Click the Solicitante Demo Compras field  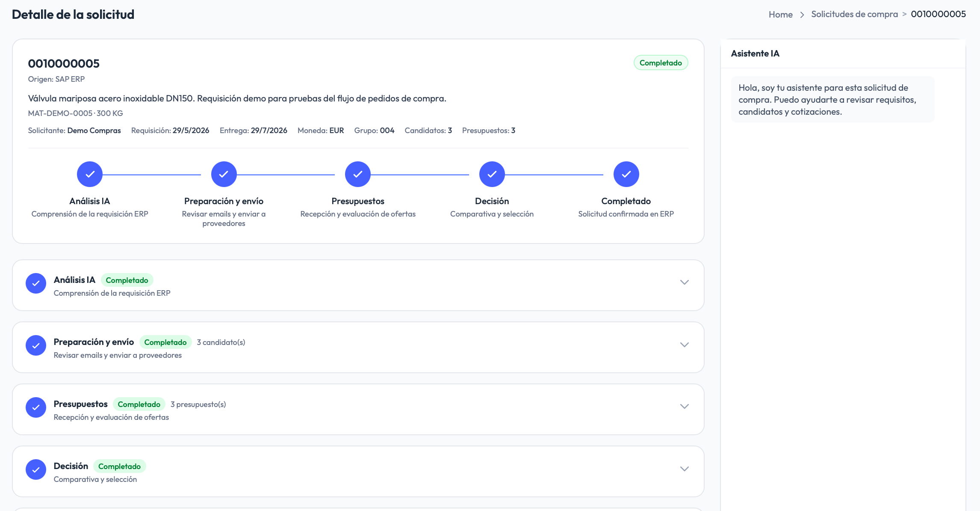(x=74, y=131)
